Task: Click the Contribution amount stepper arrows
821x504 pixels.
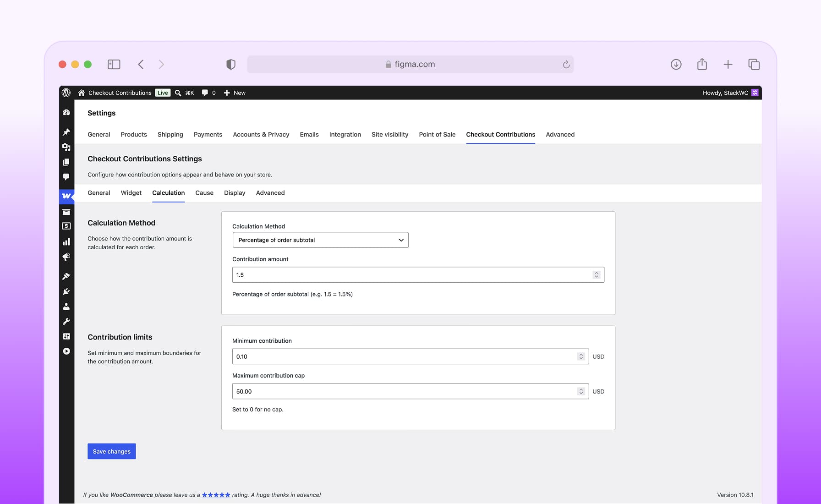Action: click(596, 275)
